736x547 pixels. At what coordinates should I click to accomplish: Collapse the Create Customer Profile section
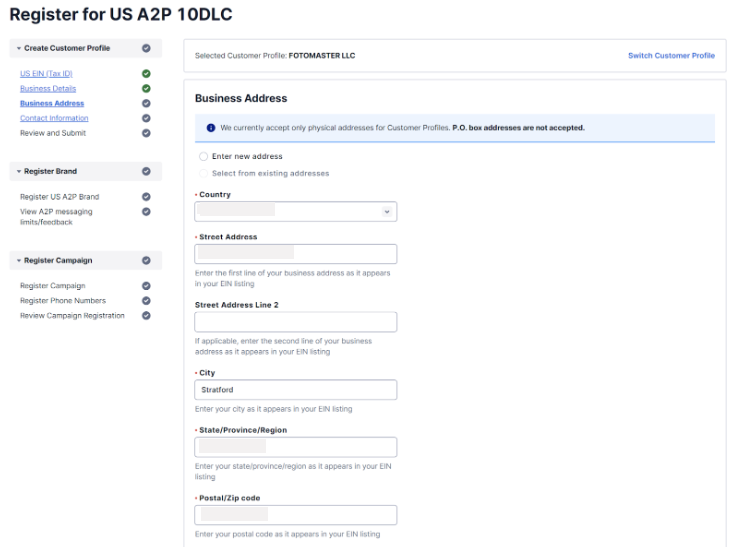pyautogui.click(x=19, y=48)
